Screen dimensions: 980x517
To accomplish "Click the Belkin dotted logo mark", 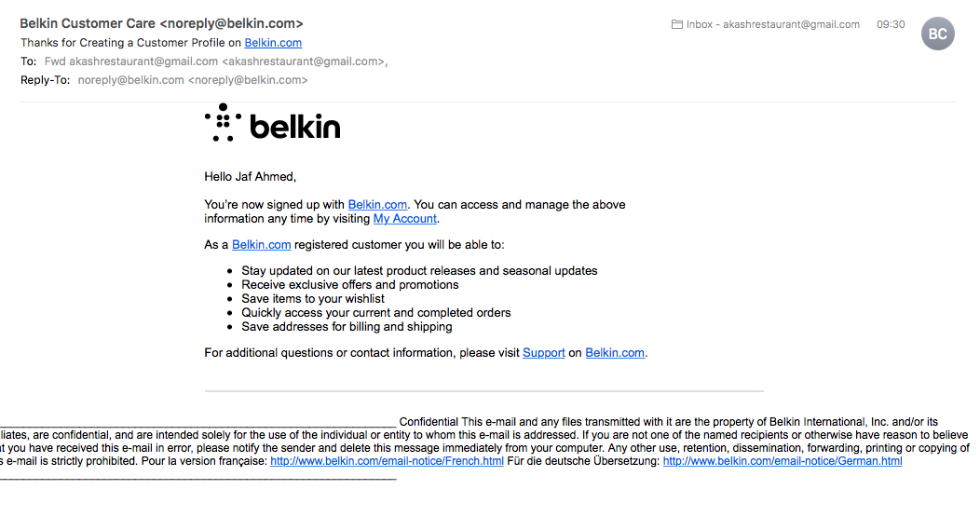I will [x=223, y=122].
